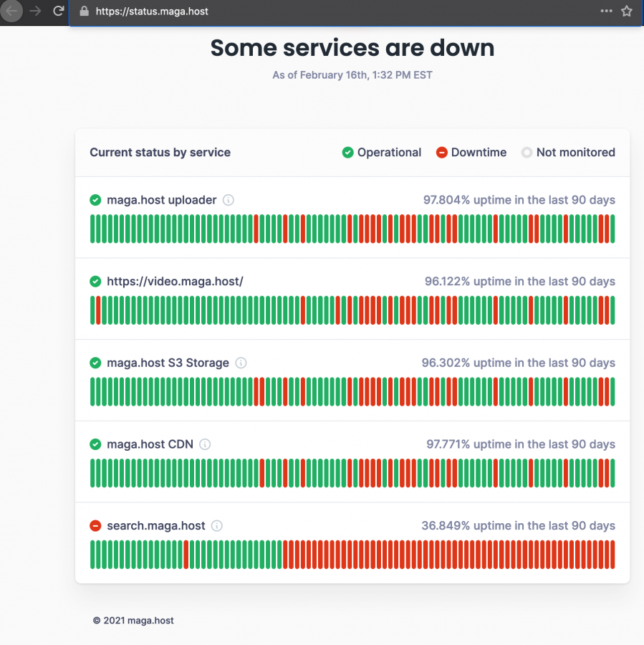The width and height of the screenshot is (644, 645).
Task: Click the 'Some services are down' heading
Action: [352, 48]
